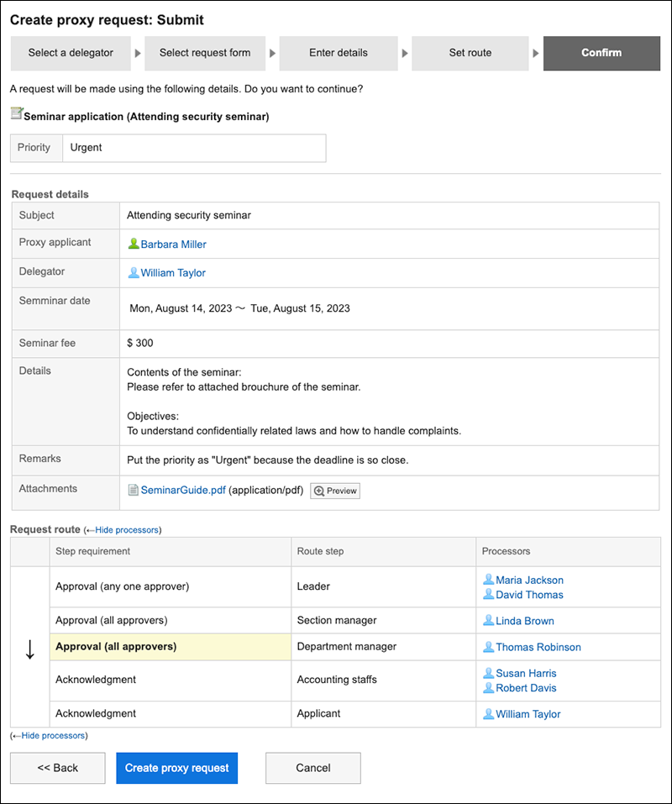Viewport: 672px width, 804px height.
Task: Preview the SeminarGuide.pdf attachment
Action: coord(335,491)
